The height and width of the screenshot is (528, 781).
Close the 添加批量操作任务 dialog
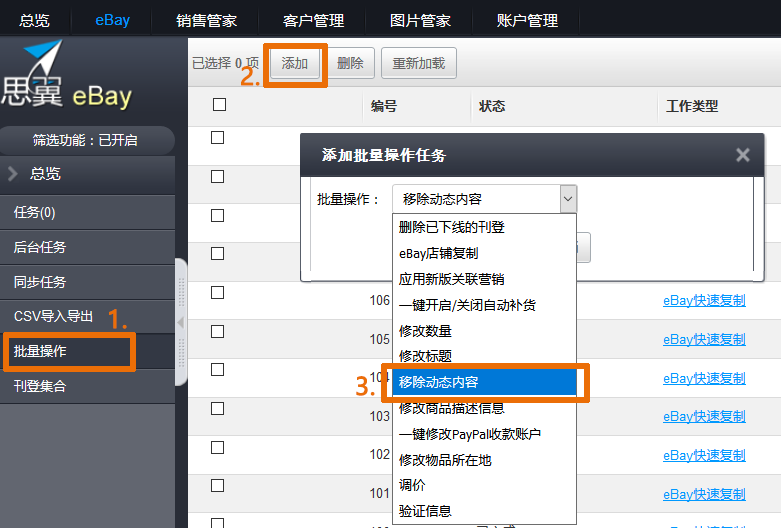pyautogui.click(x=743, y=155)
